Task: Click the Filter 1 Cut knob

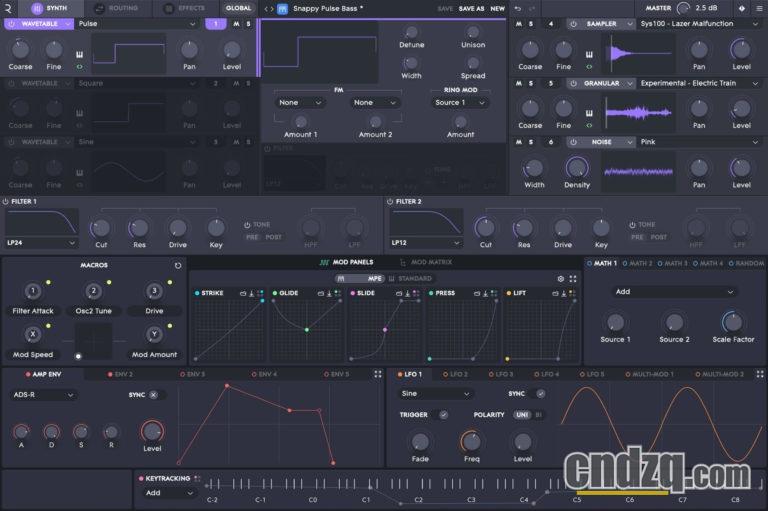Action: pos(101,228)
